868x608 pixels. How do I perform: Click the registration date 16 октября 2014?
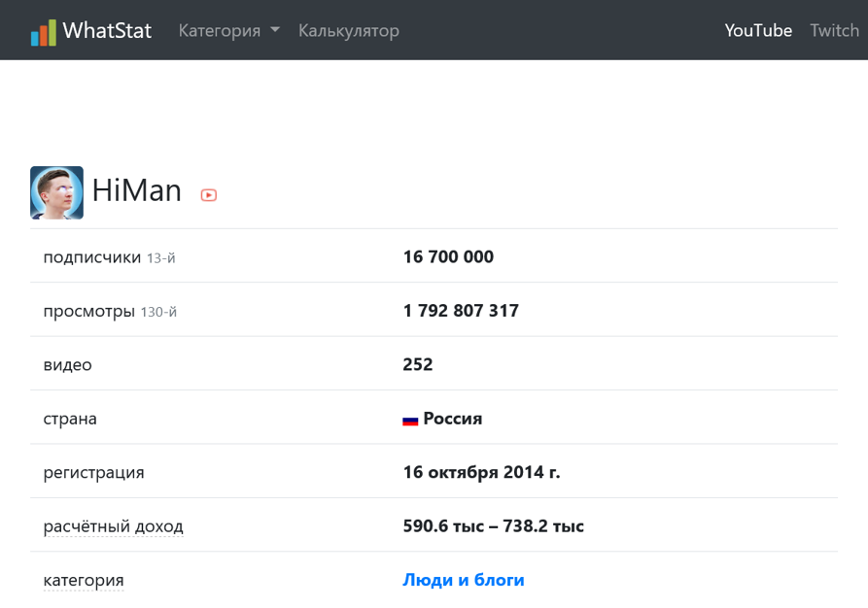481,472
